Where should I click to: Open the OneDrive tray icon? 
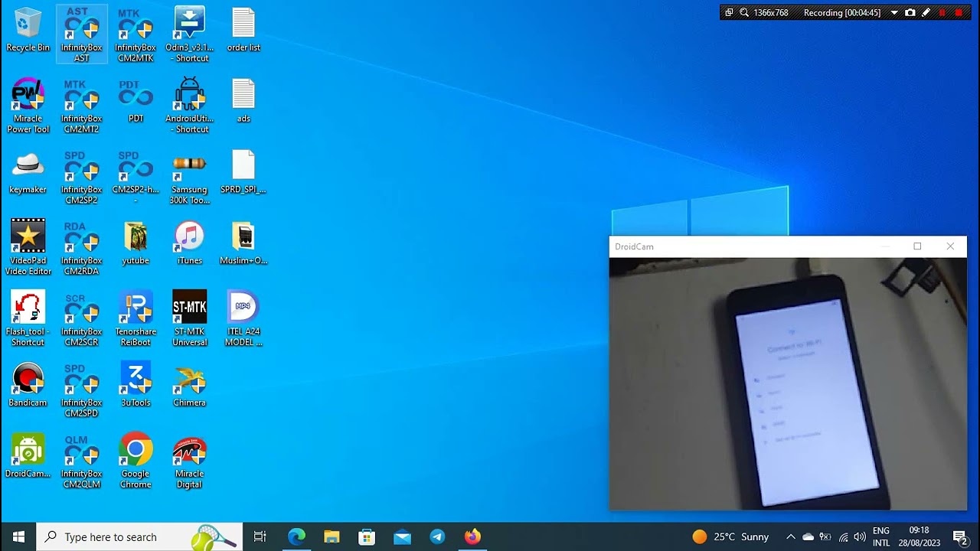tap(808, 536)
